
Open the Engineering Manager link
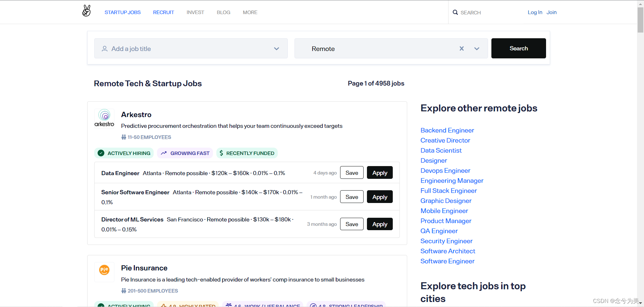(x=452, y=181)
